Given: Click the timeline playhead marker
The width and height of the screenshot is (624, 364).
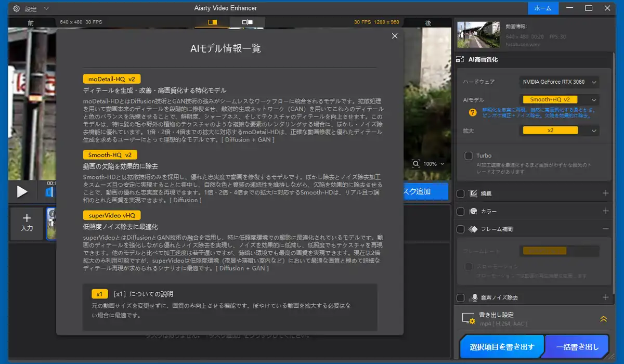Looking at the screenshot, I should (49, 191).
